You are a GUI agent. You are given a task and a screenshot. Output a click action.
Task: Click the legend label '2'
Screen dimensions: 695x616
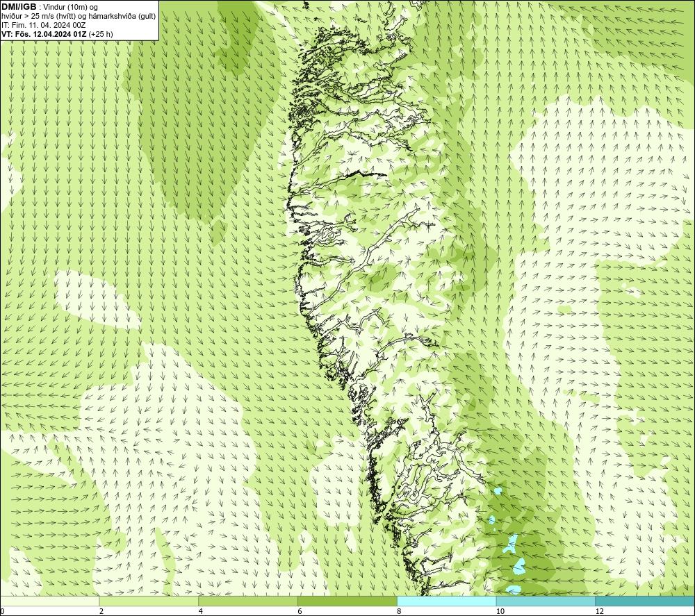click(101, 611)
